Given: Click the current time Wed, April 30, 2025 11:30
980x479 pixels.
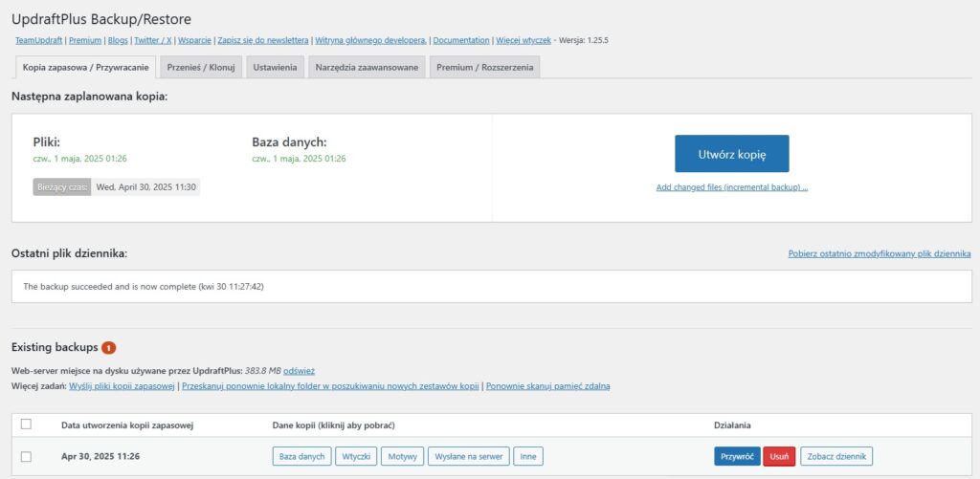Looking at the screenshot, I should [146, 187].
